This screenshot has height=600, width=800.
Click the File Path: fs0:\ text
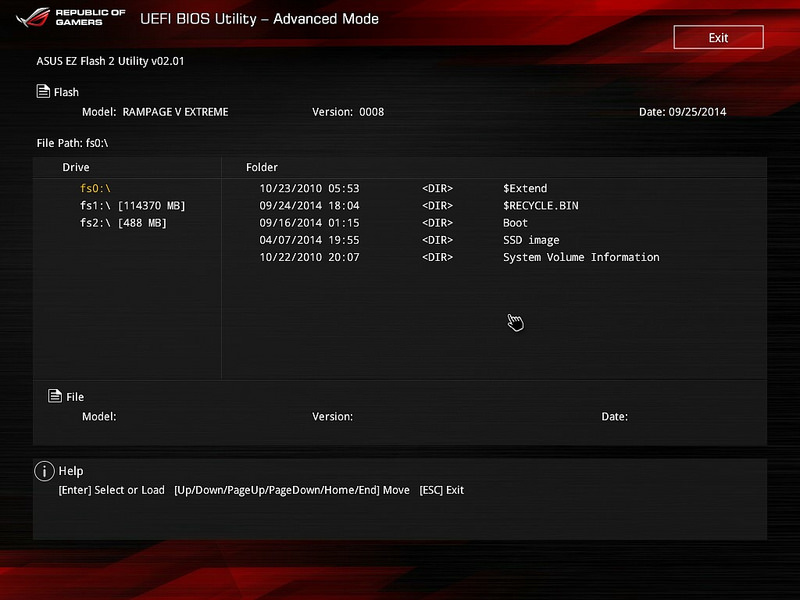point(72,143)
